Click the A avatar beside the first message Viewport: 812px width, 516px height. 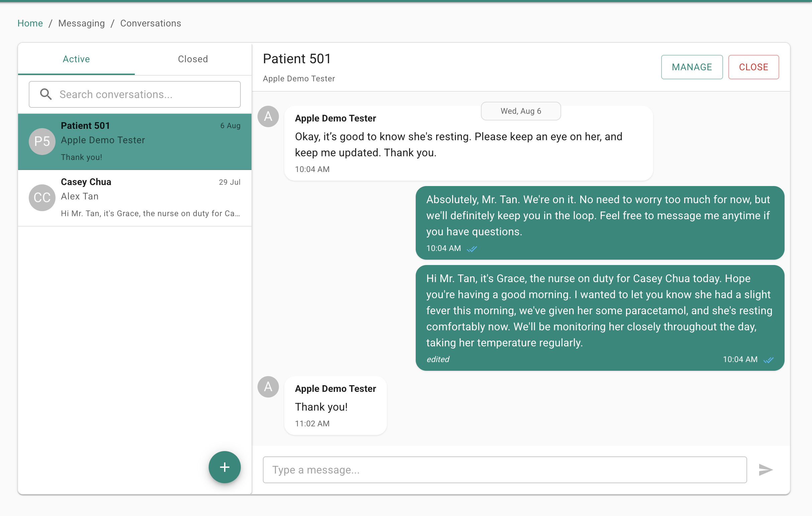click(x=268, y=116)
